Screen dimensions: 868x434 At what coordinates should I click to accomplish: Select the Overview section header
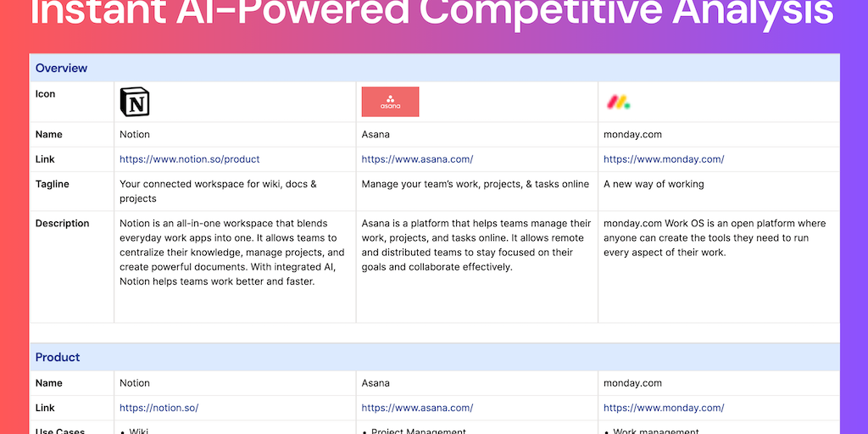point(61,68)
